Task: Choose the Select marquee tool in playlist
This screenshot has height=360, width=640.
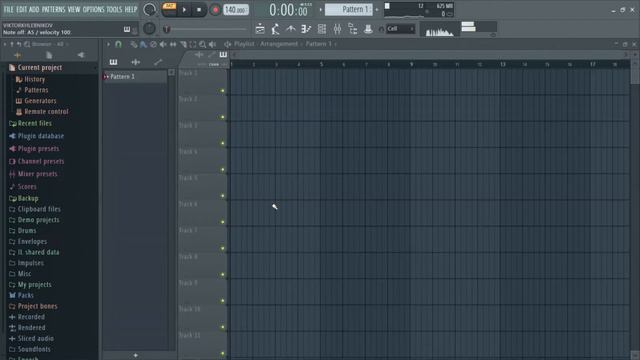Action: [193, 44]
